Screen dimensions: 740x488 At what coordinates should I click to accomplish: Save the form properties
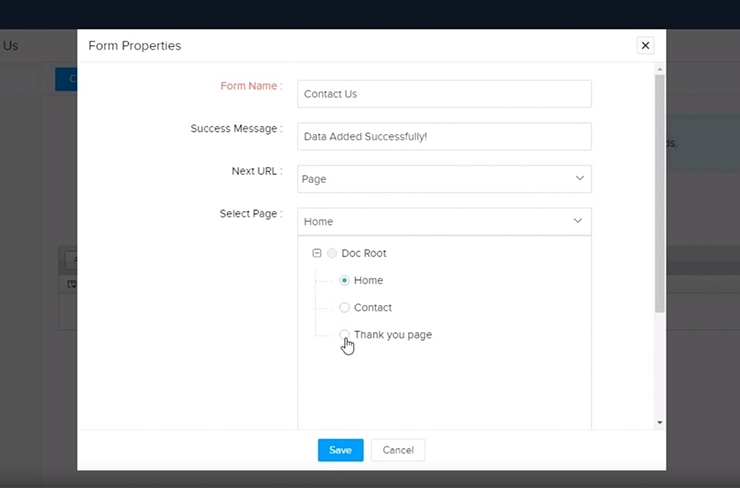click(x=340, y=450)
